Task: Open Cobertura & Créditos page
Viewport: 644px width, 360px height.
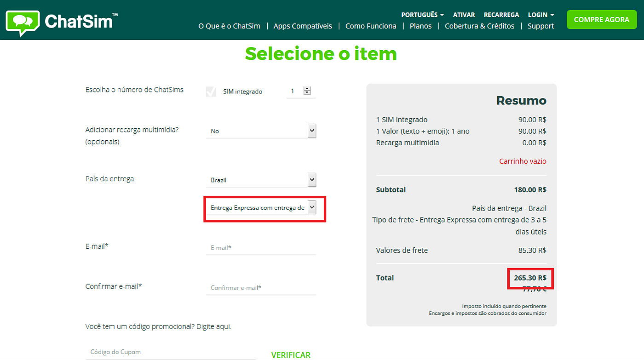Action: [479, 26]
